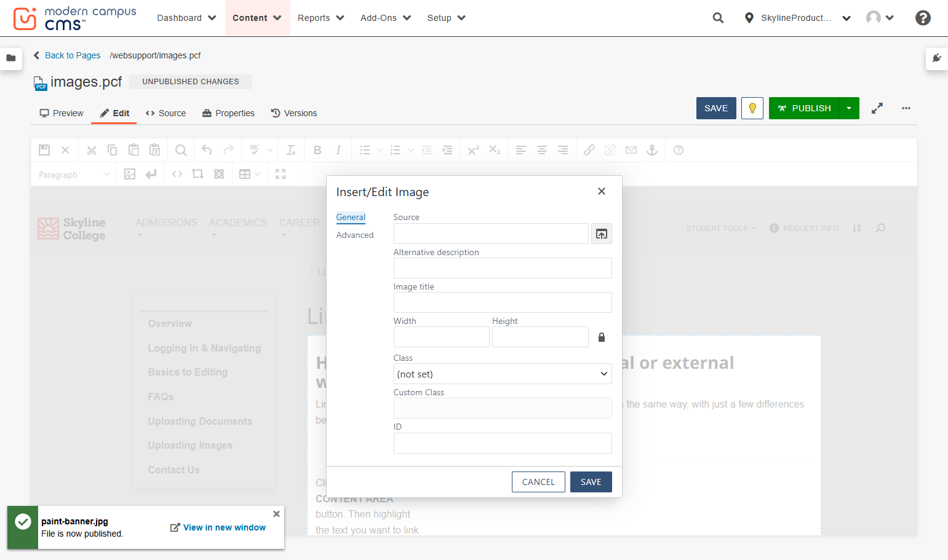Click the save floppy disk toolbar icon

coord(44,150)
